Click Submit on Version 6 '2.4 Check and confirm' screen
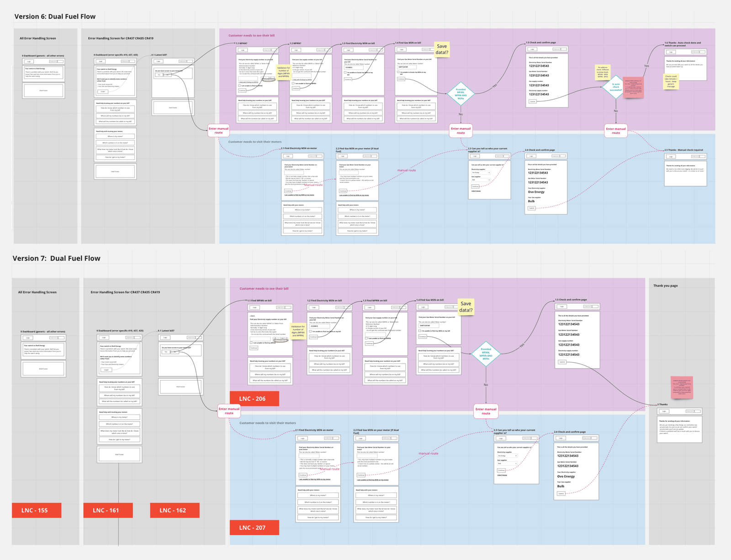Screen dimensions: 731x560 point(531,208)
